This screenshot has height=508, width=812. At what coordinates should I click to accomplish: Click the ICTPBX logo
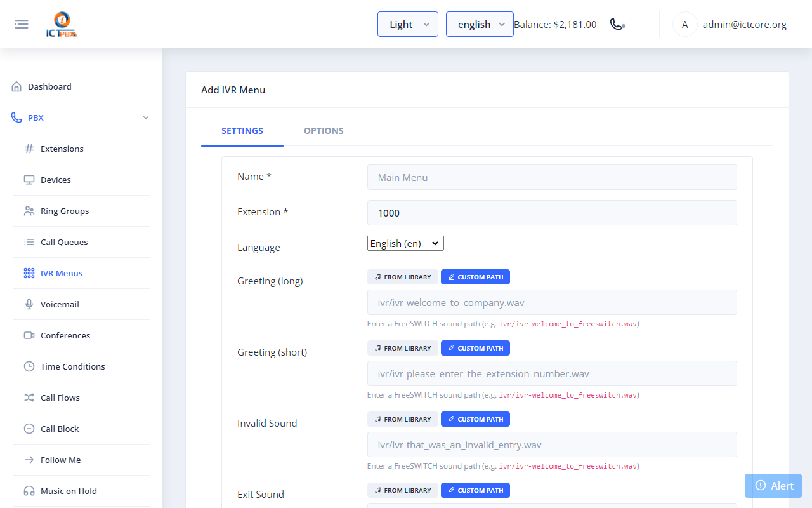pyautogui.click(x=62, y=25)
